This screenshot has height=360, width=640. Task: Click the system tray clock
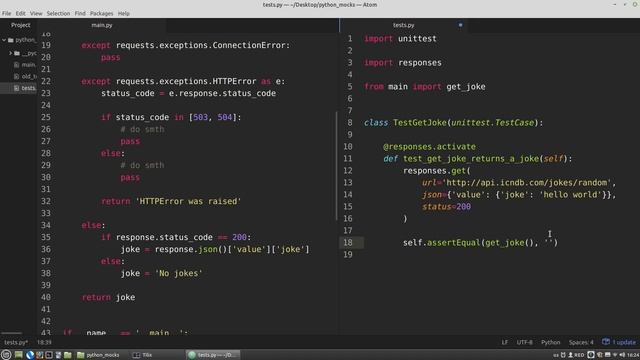[x=633, y=355]
